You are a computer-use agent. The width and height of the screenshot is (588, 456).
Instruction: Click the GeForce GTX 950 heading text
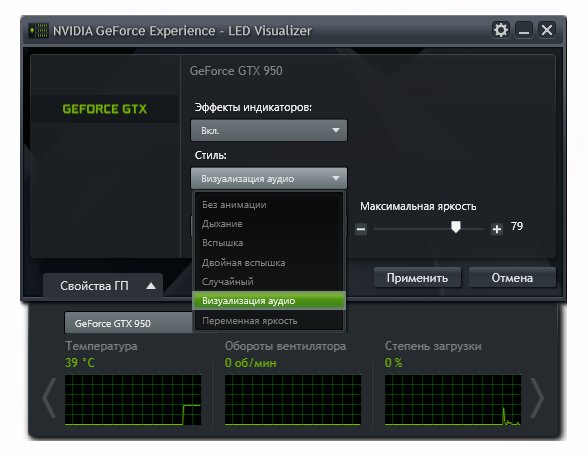[x=236, y=70]
